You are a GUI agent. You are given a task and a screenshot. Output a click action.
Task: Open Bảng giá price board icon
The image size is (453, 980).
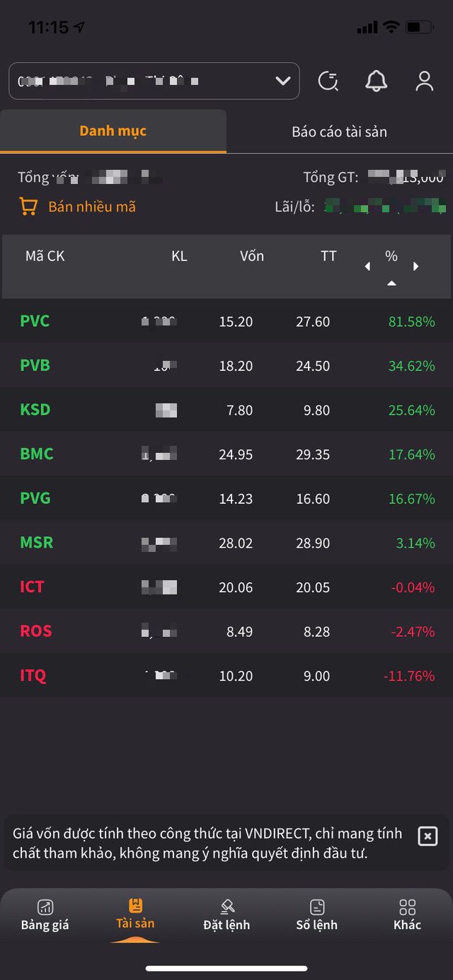pyautogui.click(x=45, y=908)
